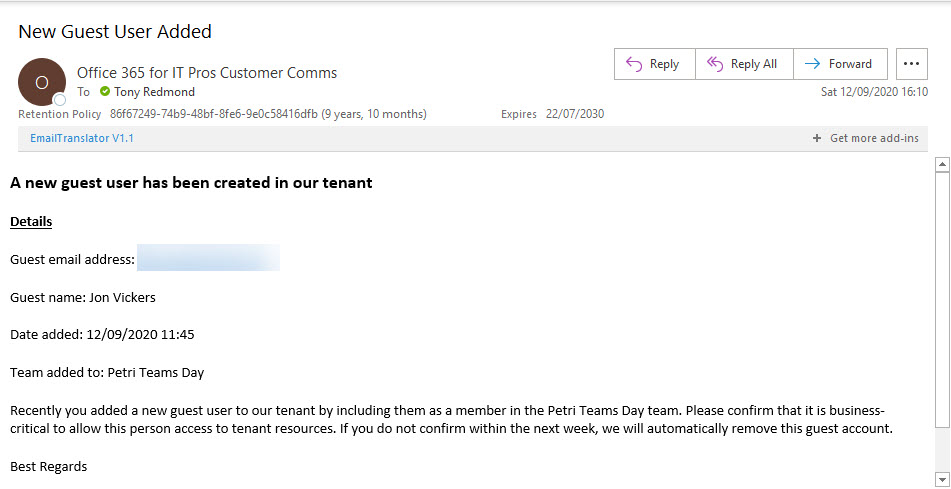Click the purple reply arrow icon
The width and height of the screenshot is (951, 489).
634,64
